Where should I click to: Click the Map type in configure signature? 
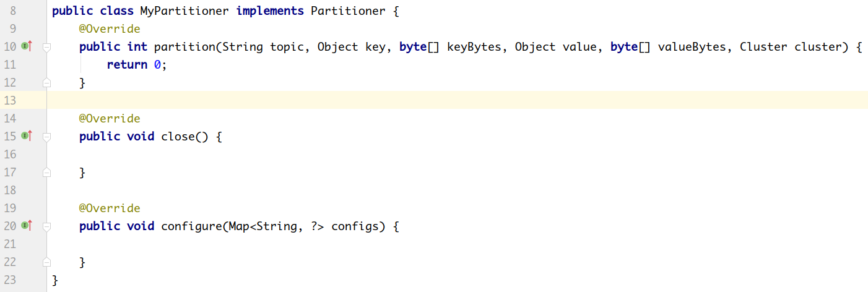click(x=239, y=226)
